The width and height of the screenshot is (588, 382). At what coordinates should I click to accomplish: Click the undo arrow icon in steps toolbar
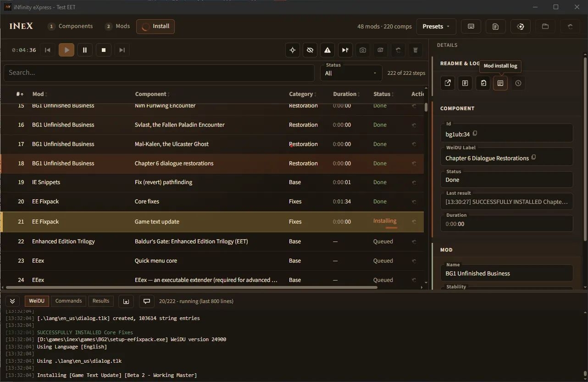point(398,50)
